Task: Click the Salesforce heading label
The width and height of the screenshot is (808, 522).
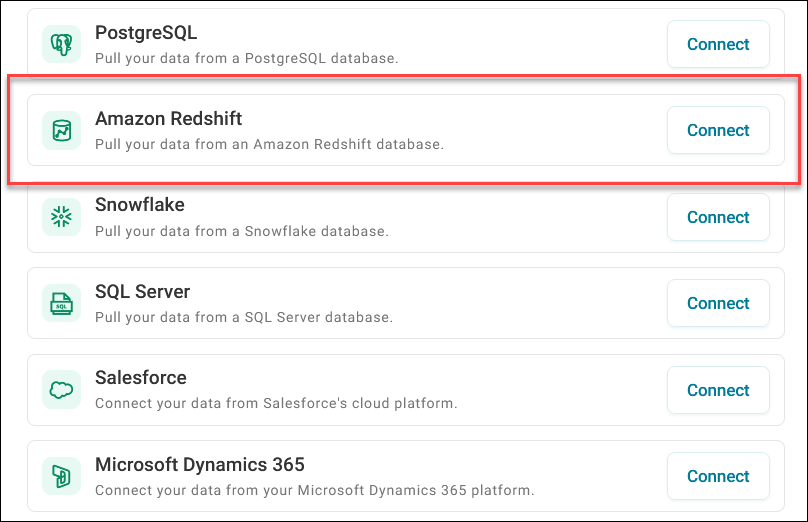Action: [140, 378]
